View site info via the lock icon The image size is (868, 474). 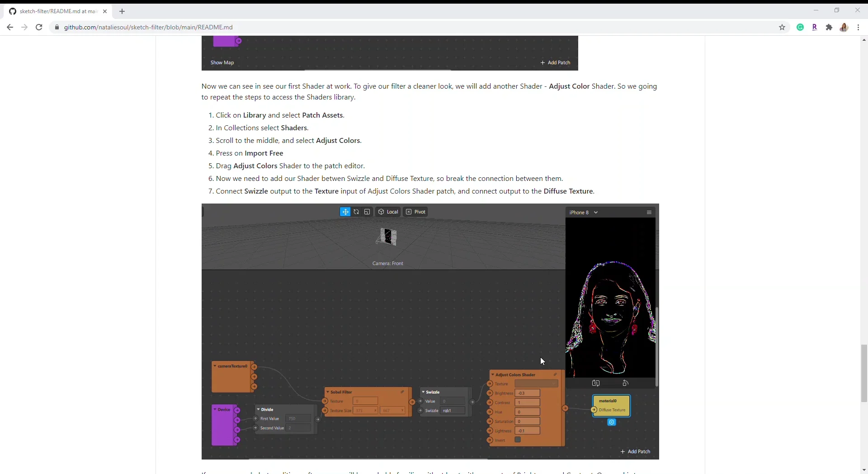click(57, 27)
